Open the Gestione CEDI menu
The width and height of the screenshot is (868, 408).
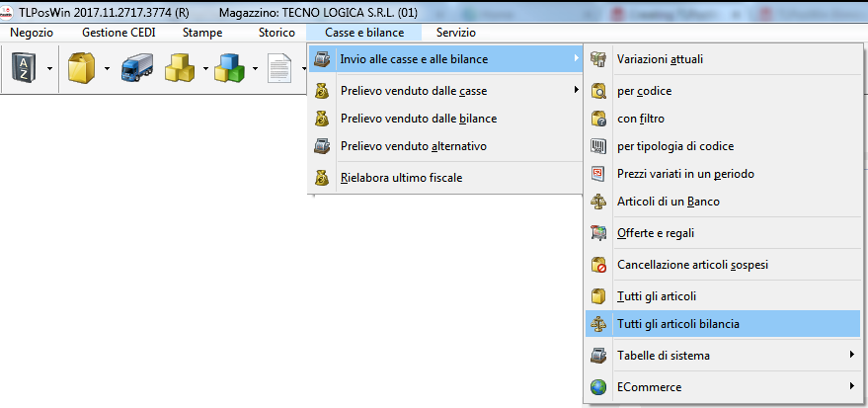tap(118, 33)
